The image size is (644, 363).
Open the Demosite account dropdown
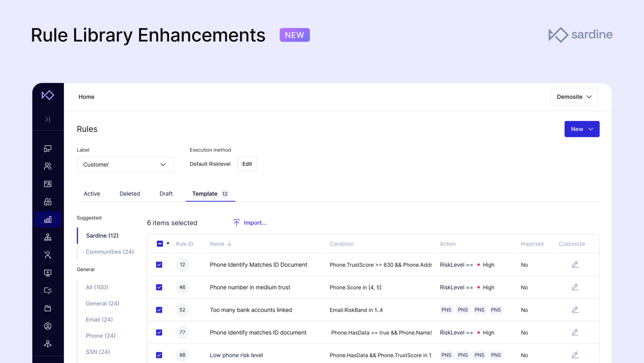coord(574,96)
